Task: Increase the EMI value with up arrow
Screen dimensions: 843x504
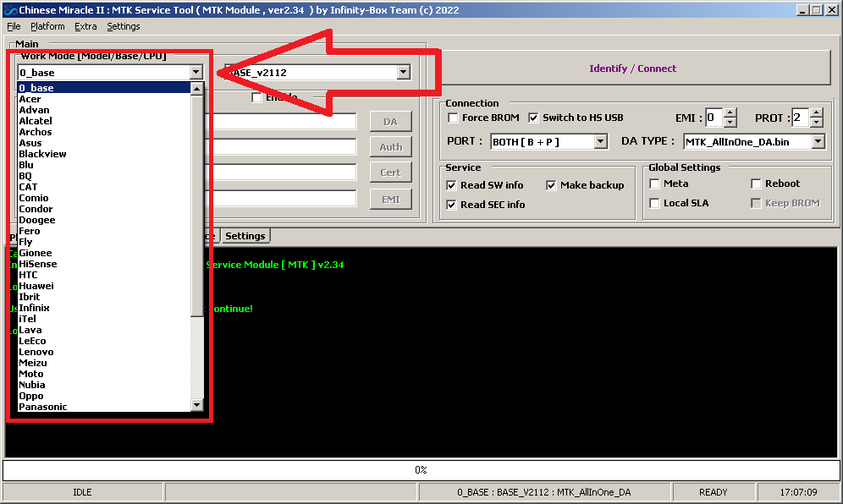Action: pyautogui.click(x=730, y=112)
